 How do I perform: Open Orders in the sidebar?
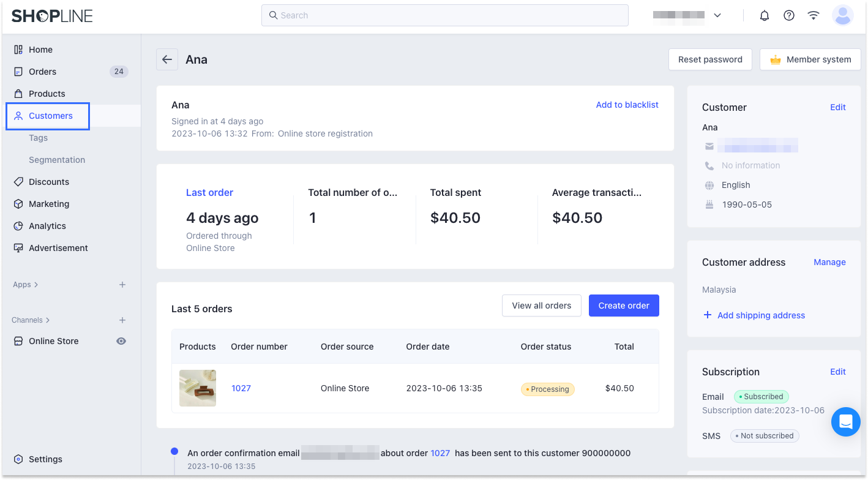[42, 72]
